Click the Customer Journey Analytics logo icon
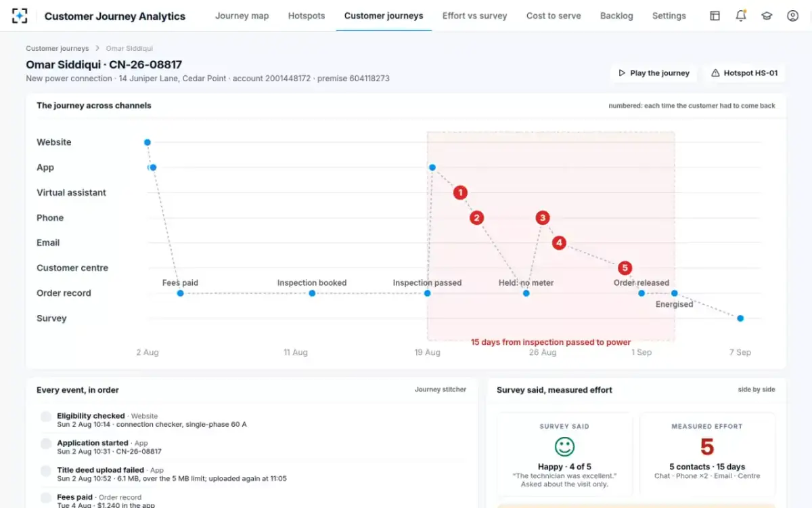 click(x=20, y=16)
